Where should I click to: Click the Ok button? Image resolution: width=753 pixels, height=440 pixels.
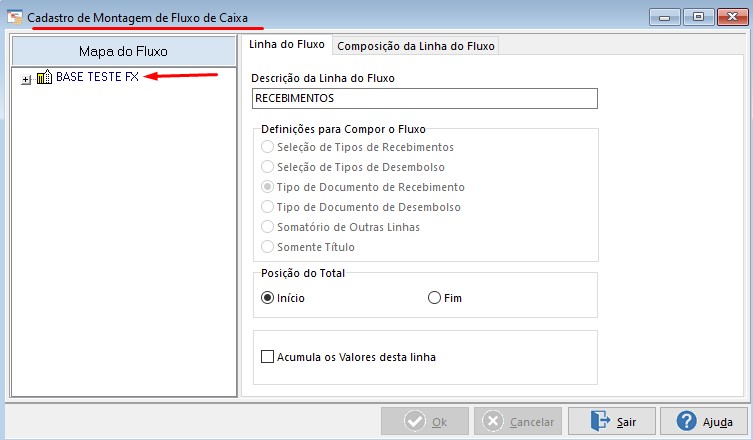point(425,421)
